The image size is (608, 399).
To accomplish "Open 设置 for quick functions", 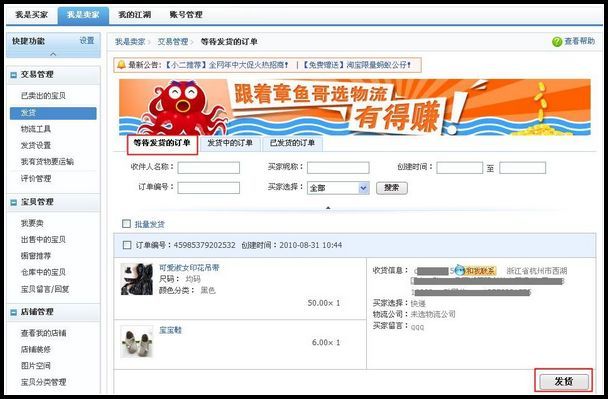I will 87,40.
